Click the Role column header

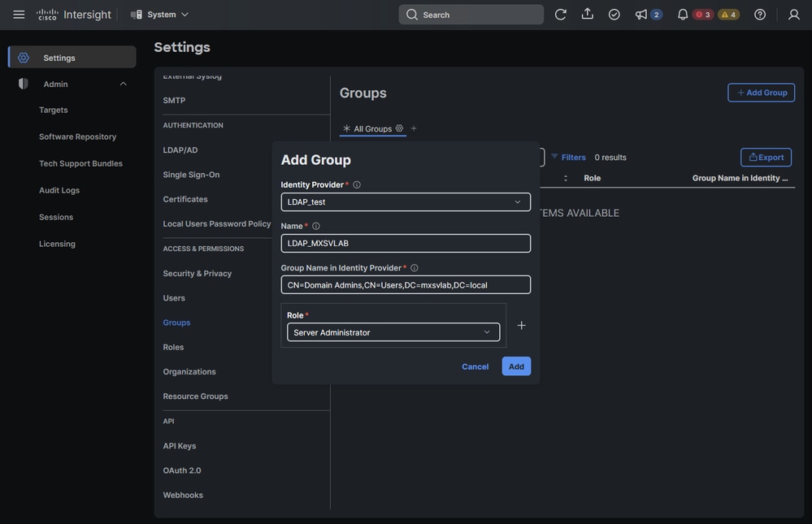[x=593, y=178]
